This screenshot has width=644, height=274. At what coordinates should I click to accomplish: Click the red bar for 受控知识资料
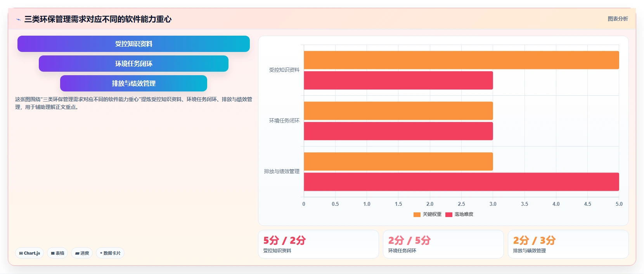tap(398, 80)
